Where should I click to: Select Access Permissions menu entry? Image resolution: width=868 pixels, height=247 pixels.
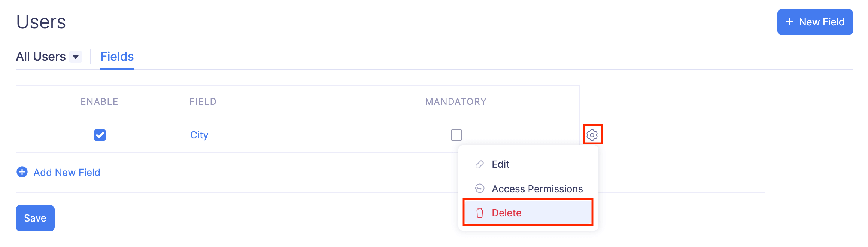[x=537, y=189]
